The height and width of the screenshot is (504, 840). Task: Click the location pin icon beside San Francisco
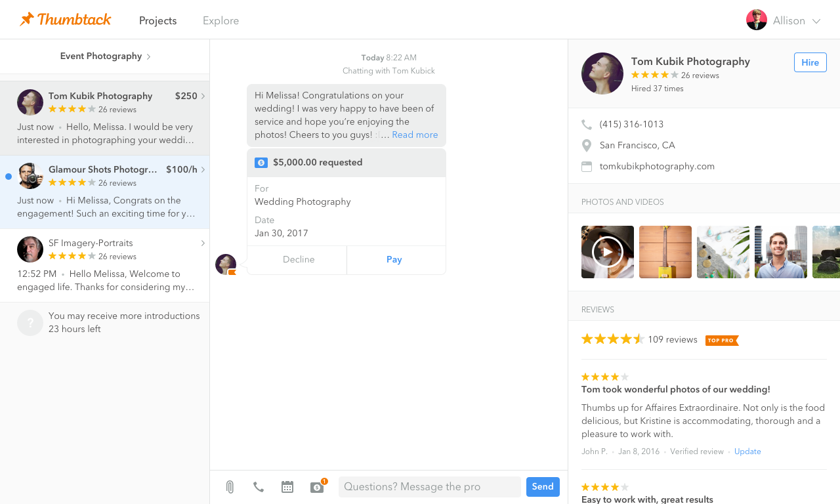pyautogui.click(x=587, y=145)
